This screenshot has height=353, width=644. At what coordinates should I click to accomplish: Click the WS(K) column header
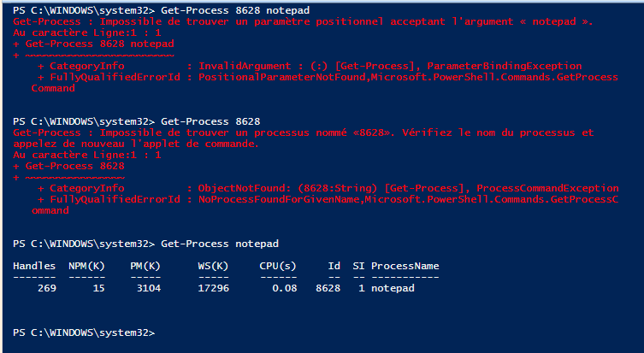tap(213, 266)
